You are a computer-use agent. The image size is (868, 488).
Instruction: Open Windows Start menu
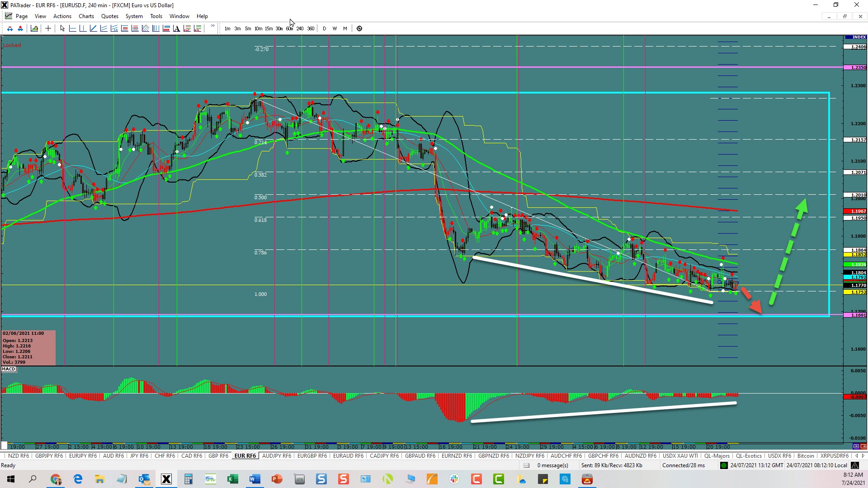coord(11,479)
